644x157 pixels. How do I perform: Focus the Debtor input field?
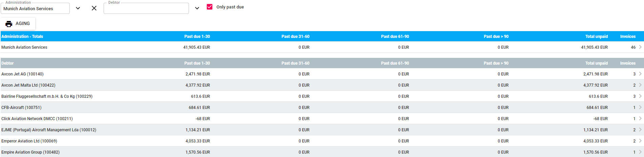pyautogui.click(x=146, y=8)
